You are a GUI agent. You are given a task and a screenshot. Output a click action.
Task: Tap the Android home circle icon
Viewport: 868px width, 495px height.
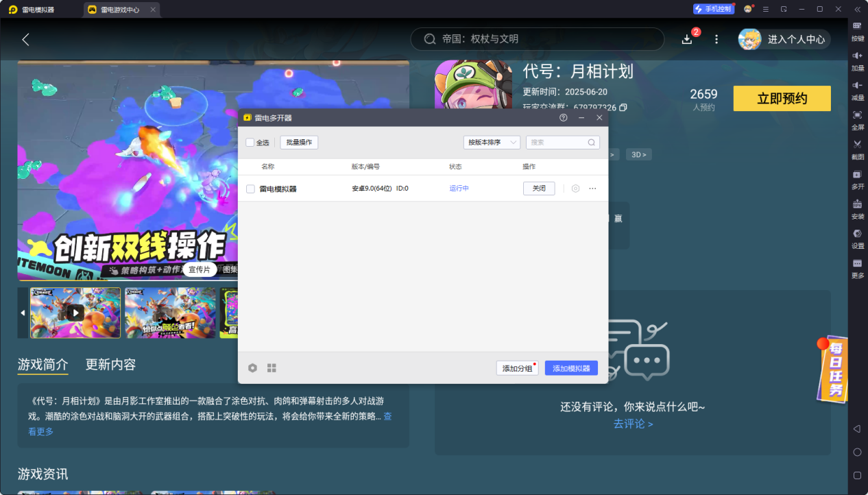tap(857, 452)
